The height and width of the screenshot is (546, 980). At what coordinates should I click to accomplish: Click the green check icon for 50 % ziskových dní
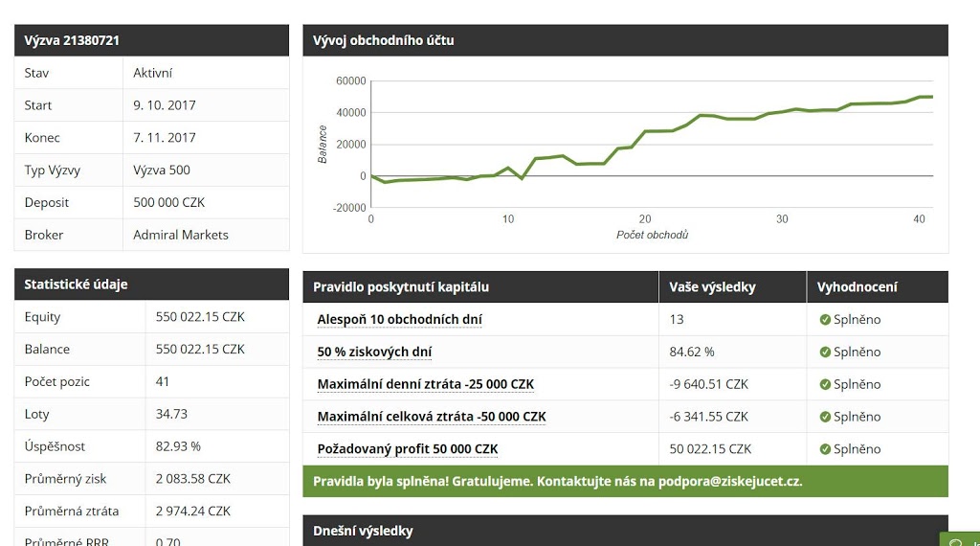825,353
